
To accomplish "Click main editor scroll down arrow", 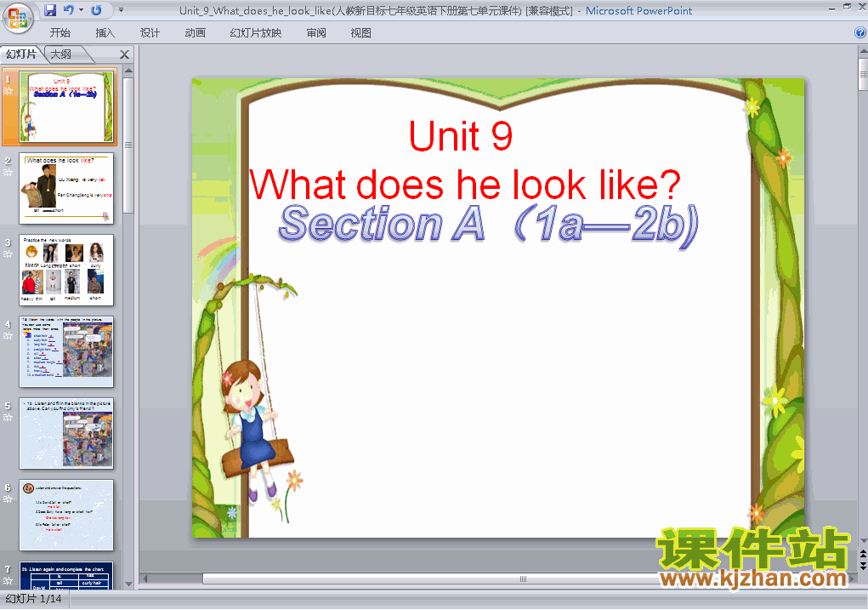I will click(x=863, y=541).
